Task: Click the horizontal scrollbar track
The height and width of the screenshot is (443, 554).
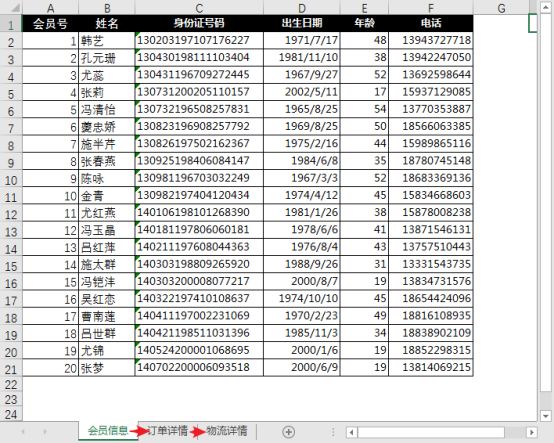Action: tap(442, 432)
